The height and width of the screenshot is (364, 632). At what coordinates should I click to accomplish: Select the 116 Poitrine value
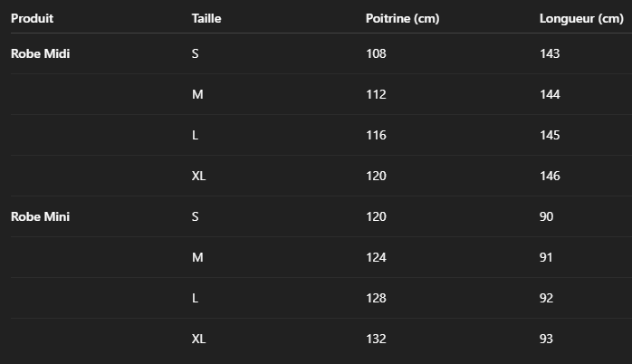click(376, 135)
